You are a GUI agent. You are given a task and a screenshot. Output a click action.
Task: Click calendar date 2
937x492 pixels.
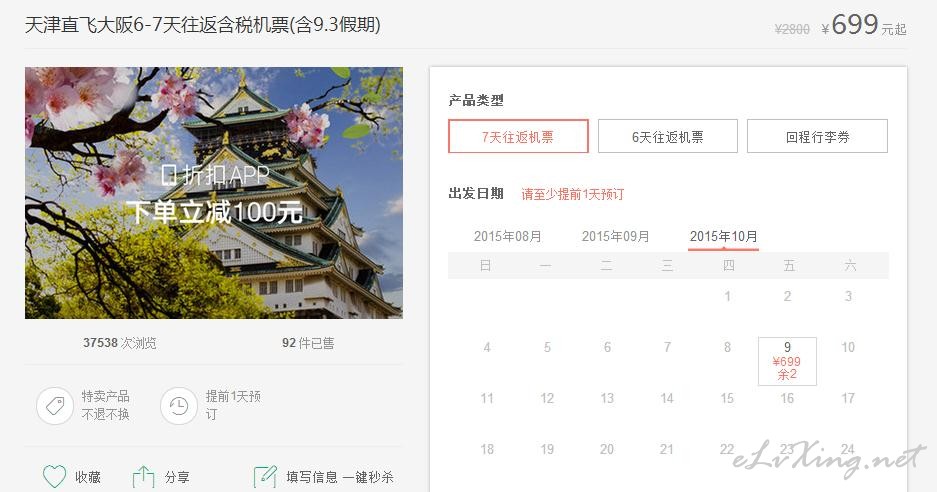coord(788,296)
